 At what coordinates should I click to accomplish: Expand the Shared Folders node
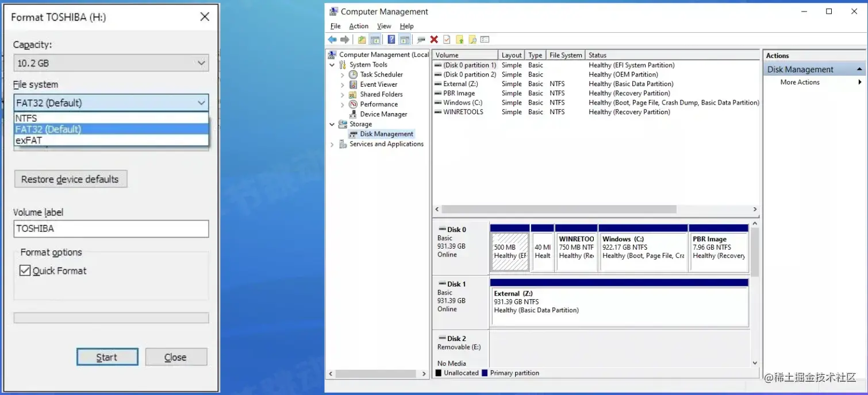(x=343, y=94)
